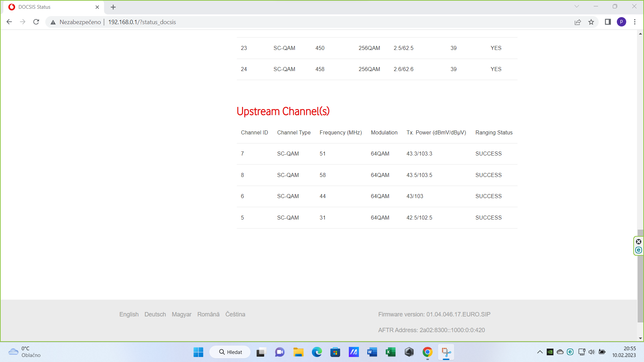644x362 pixels.
Task: Open the battery tray icon
Action: click(x=602, y=352)
